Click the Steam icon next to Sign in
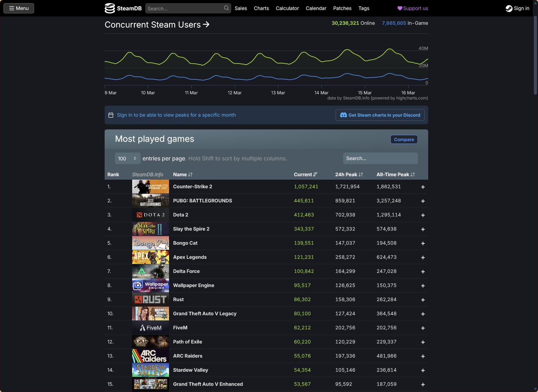This screenshot has width=538, height=392. point(508,8)
